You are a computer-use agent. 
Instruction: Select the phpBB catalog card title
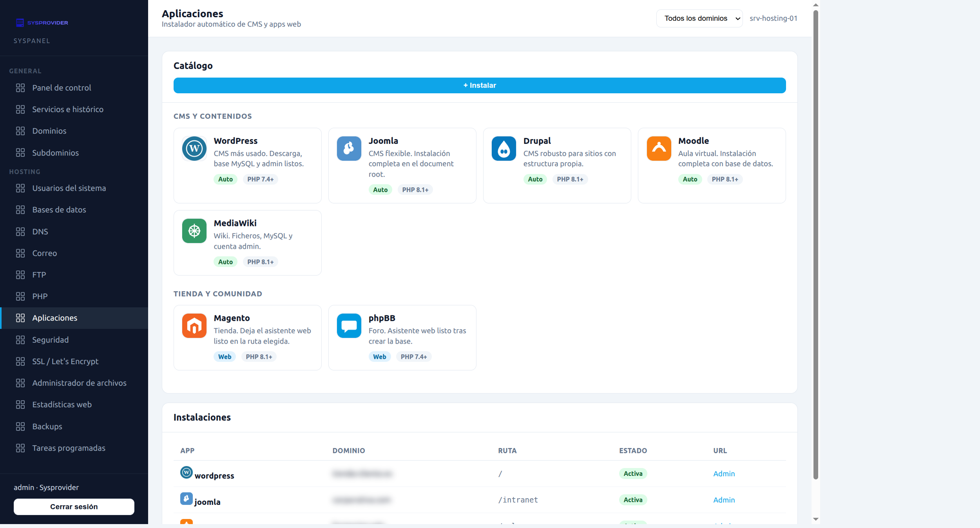coord(382,318)
